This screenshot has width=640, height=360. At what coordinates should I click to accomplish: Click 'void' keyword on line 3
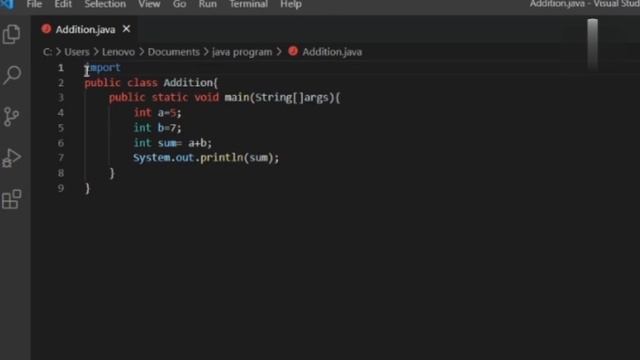point(206,98)
